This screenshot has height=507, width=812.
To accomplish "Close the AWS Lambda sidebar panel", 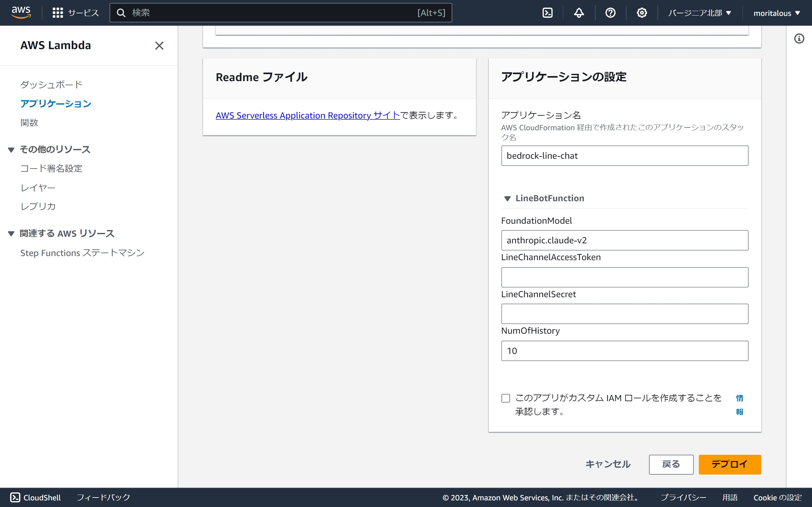I will [x=159, y=46].
